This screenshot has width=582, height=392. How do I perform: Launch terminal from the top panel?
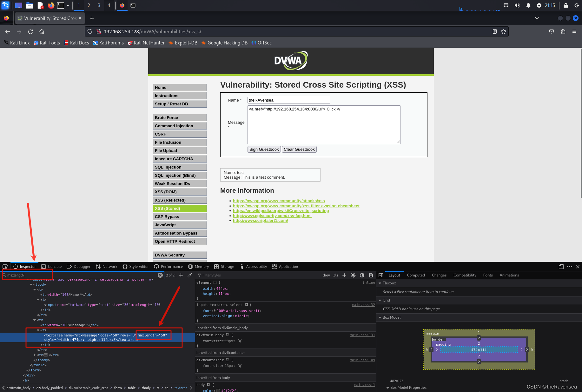click(61, 5)
